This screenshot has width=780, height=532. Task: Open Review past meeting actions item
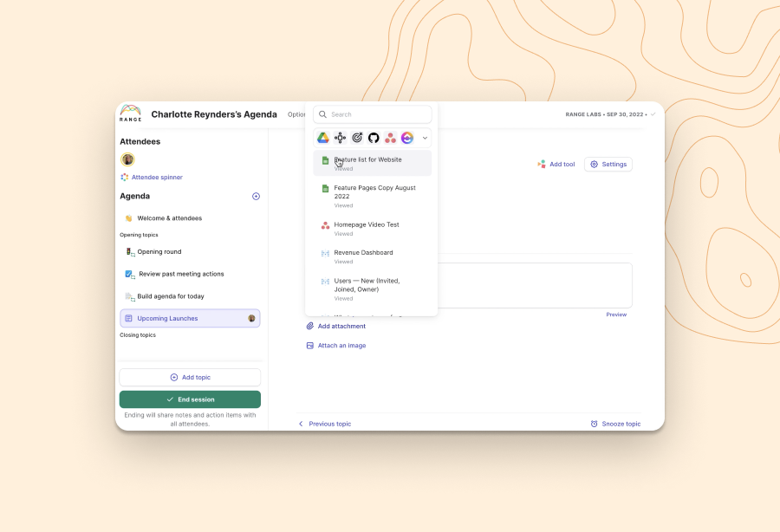click(x=190, y=274)
